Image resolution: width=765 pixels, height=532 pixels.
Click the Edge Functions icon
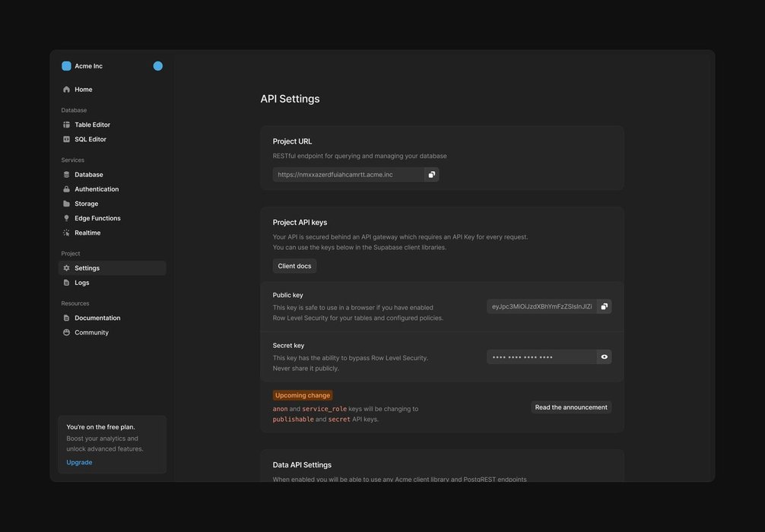click(x=66, y=218)
